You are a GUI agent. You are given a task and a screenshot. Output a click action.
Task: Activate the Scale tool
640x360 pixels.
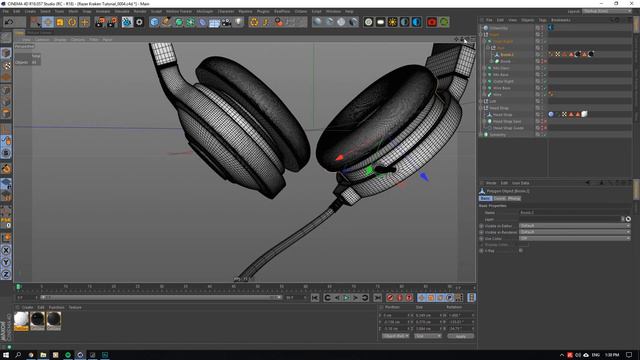(60, 22)
